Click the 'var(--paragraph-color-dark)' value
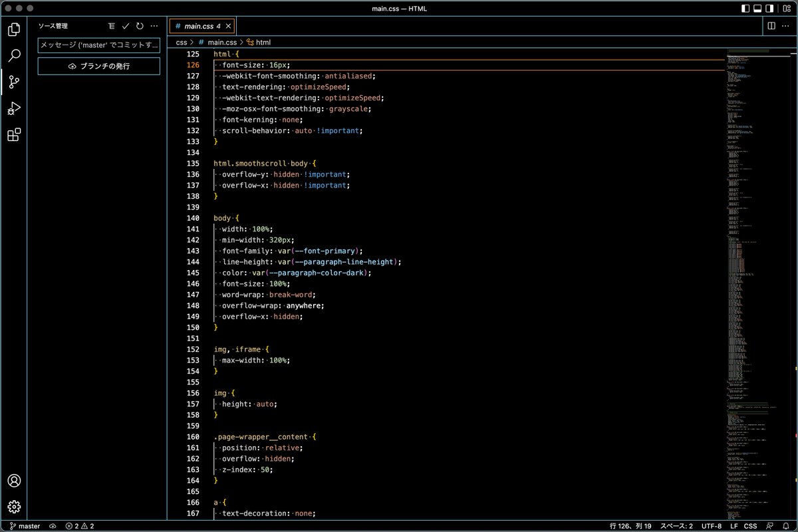798x532 pixels. point(309,273)
